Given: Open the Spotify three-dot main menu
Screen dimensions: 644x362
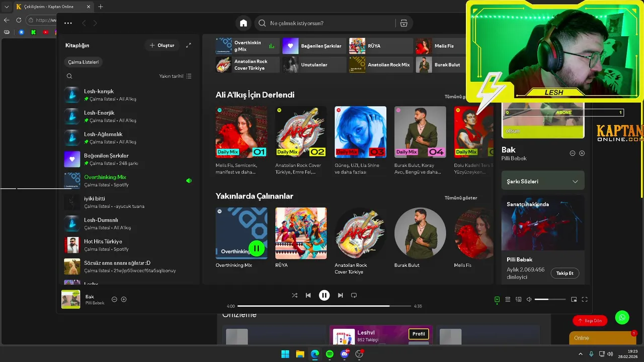Looking at the screenshot, I should 68,23.
